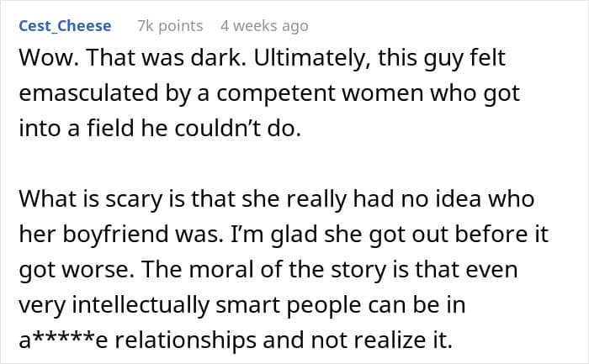Image resolution: width=589 pixels, height=364 pixels.
Task: Click the word 'emasculated' in the comment
Action: tap(88, 93)
